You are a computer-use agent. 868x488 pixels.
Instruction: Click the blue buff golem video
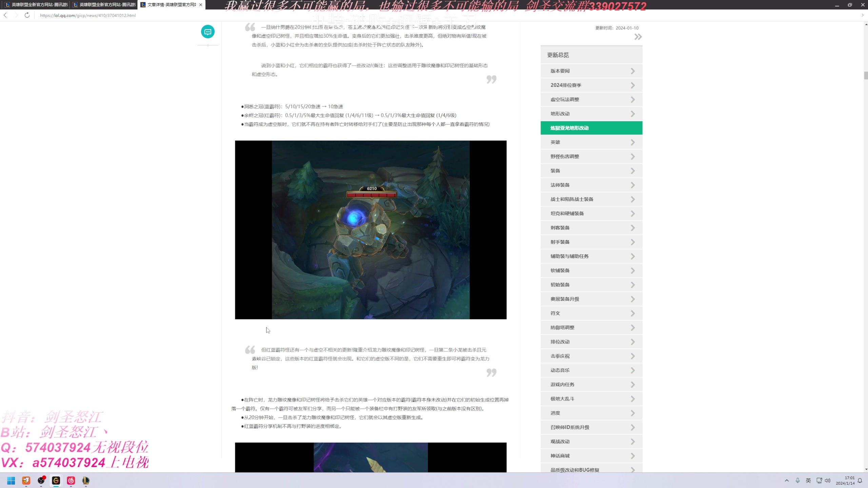click(371, 230)
